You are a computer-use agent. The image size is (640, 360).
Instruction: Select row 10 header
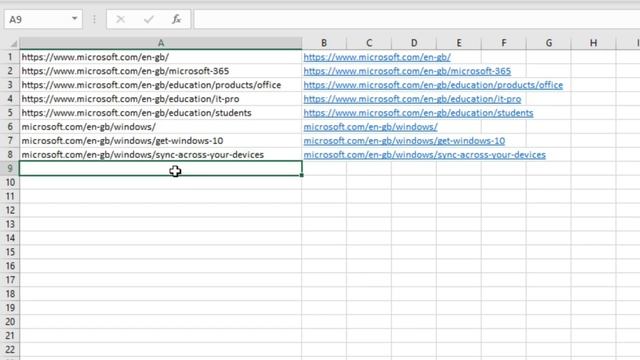(x=10, y=182)
